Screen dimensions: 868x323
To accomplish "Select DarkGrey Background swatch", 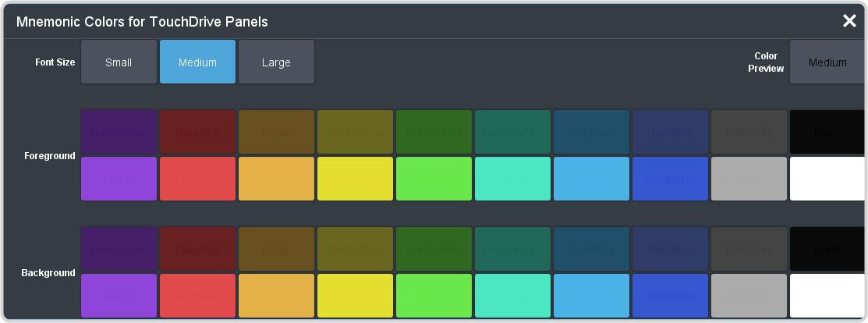I will [749, 249].
